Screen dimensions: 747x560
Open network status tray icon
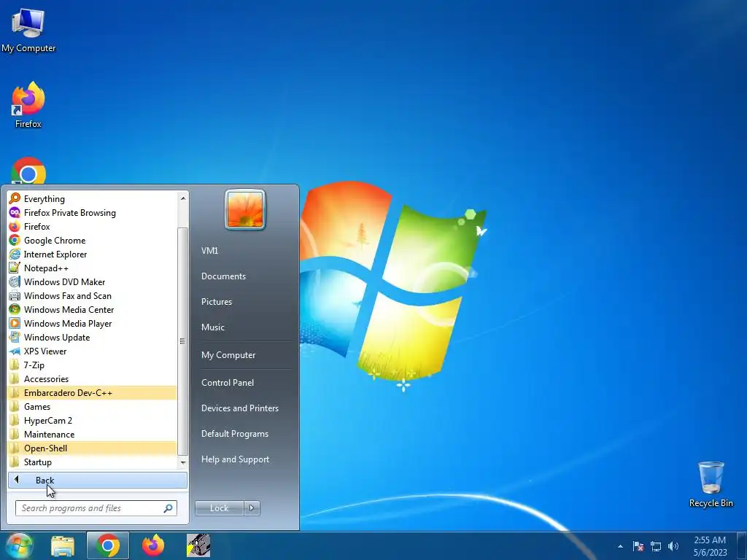tap(656, 546)
